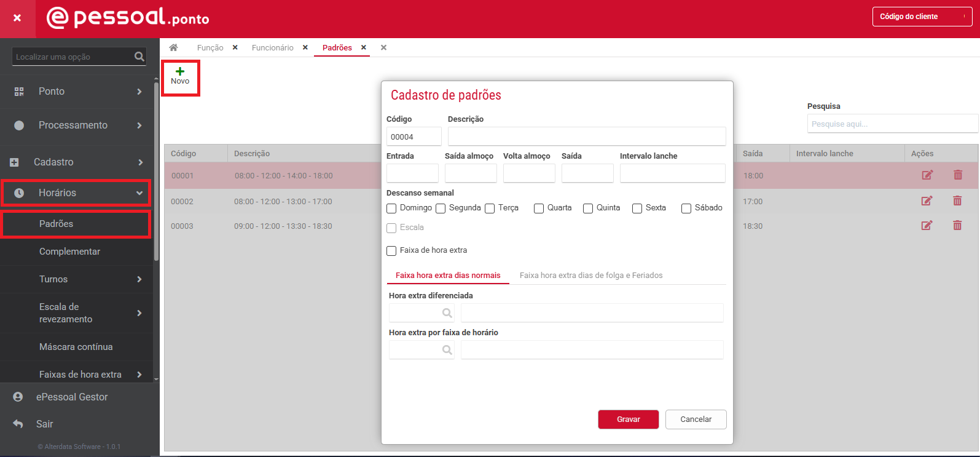The image size is (980, 457).
Task: Click the Intervalo lanche field
Action: pos(673,173)
